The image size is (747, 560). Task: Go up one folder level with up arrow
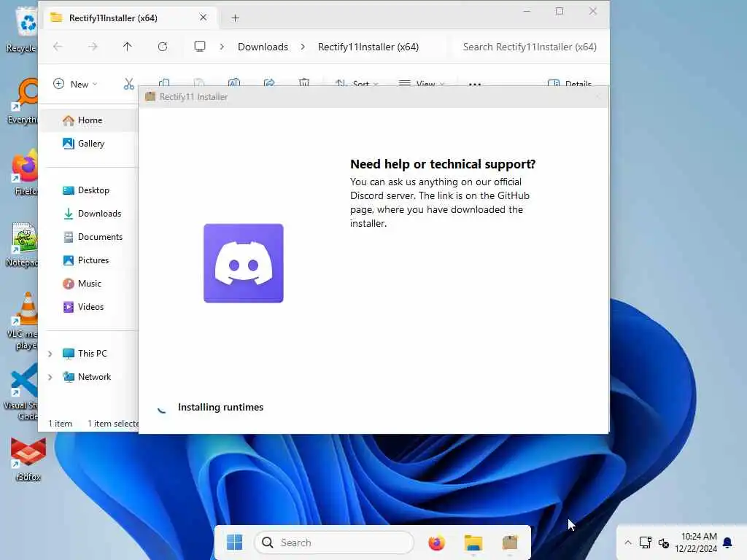(127, 47)
